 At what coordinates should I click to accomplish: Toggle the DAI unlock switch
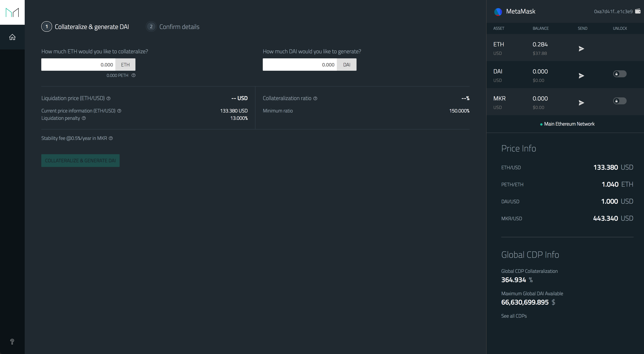[619, 74]
